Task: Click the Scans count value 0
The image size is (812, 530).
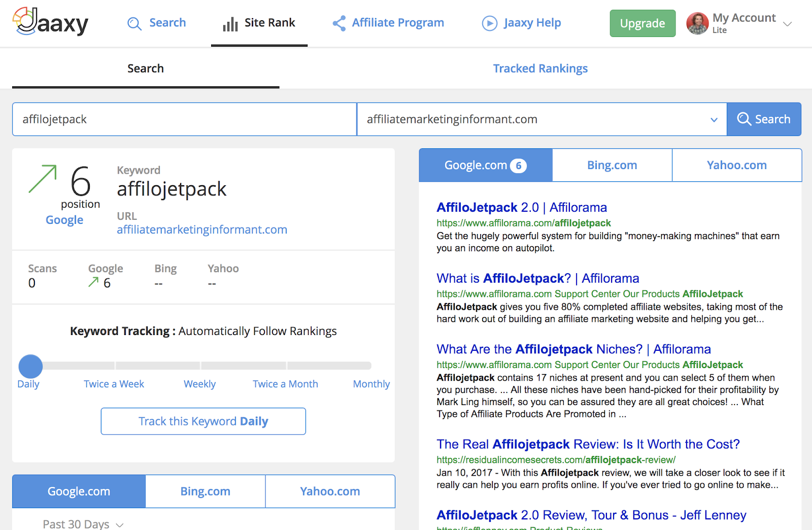Action: click(32, 283)
